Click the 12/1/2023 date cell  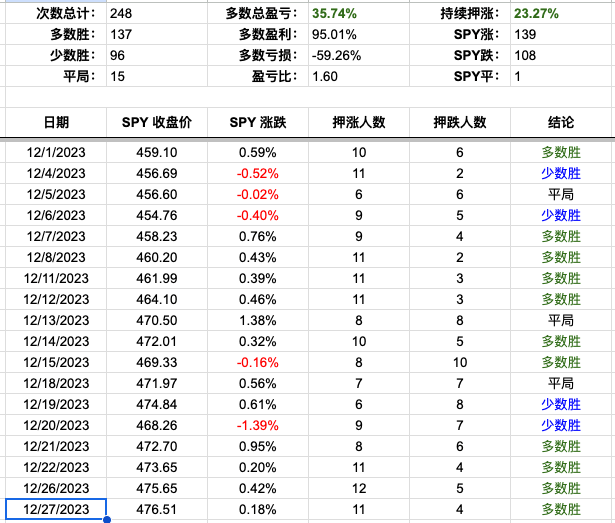pos(56,152)
